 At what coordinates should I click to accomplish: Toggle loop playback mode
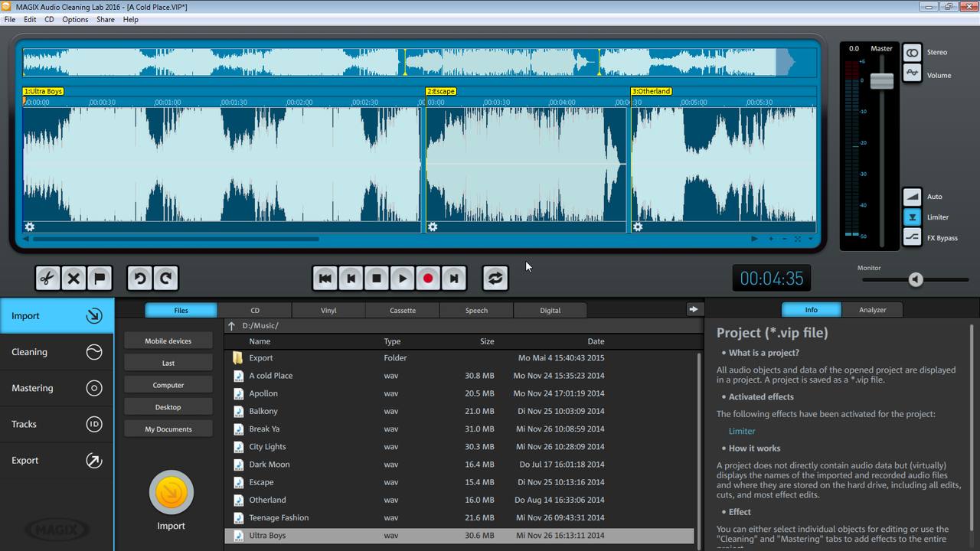[495, 279]
